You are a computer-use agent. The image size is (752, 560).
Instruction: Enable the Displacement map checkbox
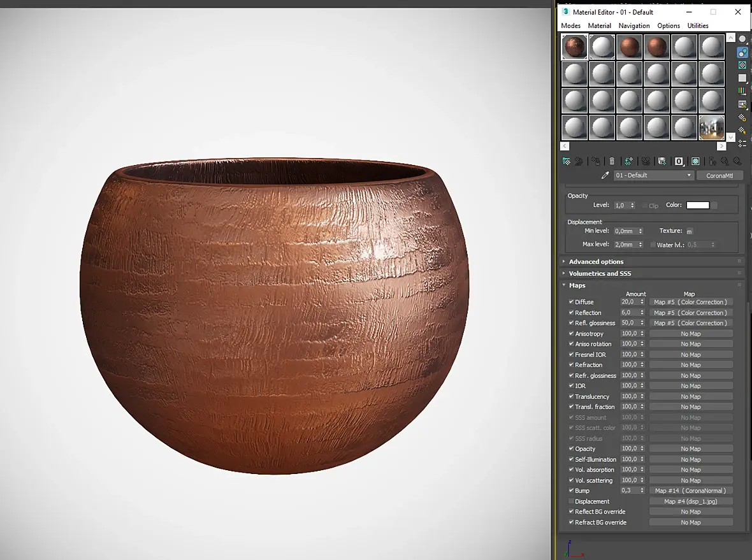click(571, 501)
